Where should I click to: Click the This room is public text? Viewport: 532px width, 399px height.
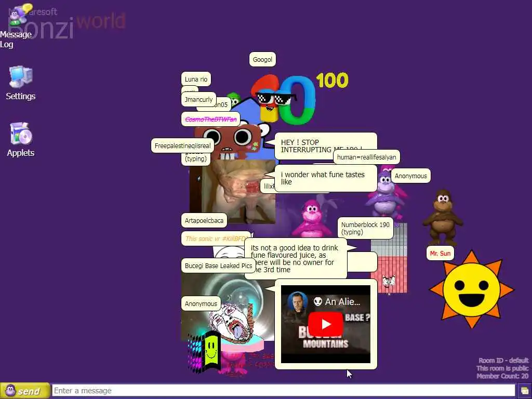pos(502,368)
